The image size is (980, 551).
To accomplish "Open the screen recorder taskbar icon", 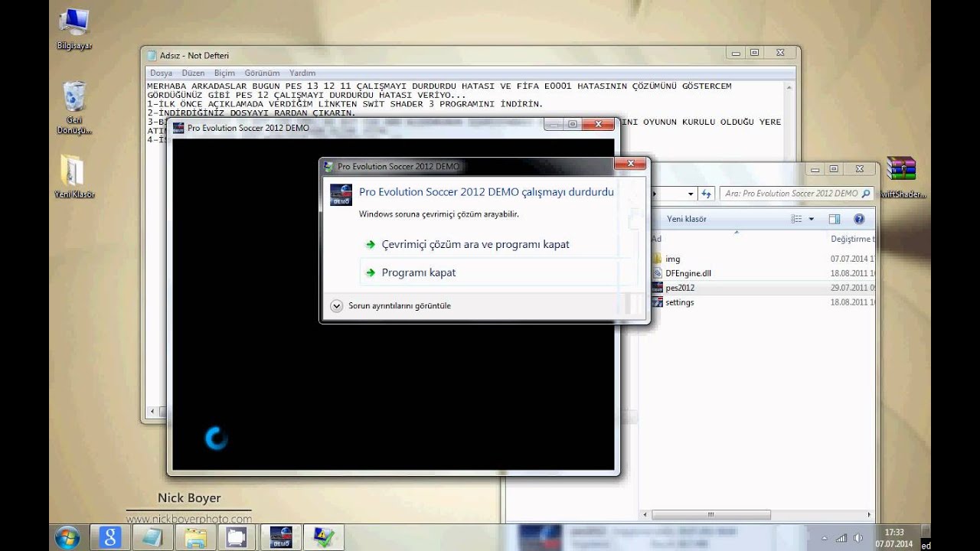I will (238, 537).
